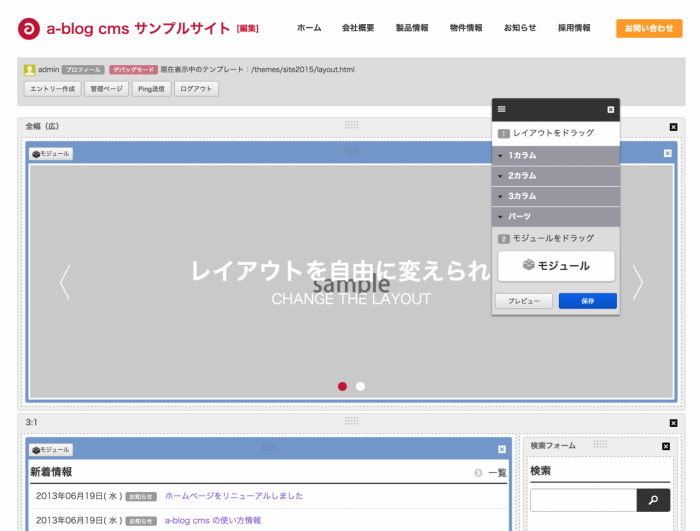Remove the 検索フォーム block
This screenshot has height=531, width=700.
[666, 446]
